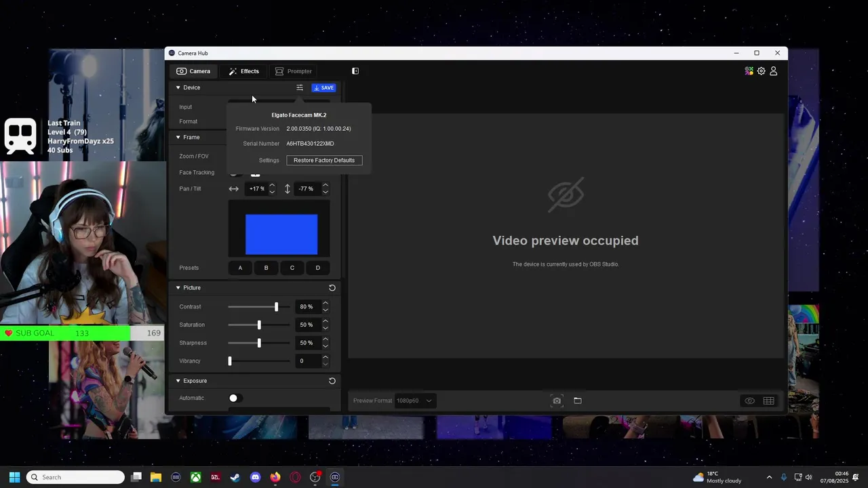Click the microphone tray icon
The height and width of the screenshot is (488, 868).
pyautogui.click(x=784, y=477)
